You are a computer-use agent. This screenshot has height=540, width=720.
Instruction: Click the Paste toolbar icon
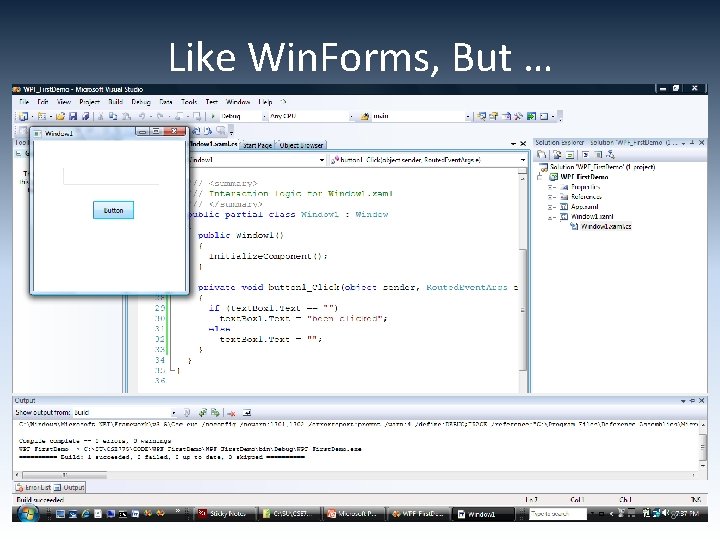pyautogui.click(x=127, y=117)
